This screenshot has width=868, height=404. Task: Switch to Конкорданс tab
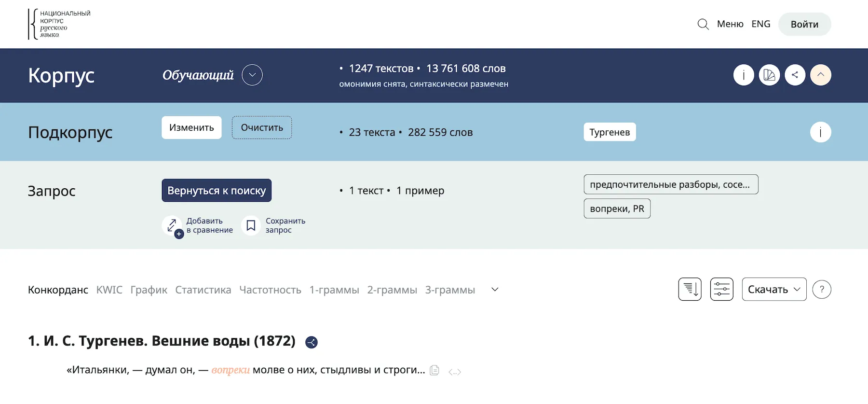[x=58, y=290]
